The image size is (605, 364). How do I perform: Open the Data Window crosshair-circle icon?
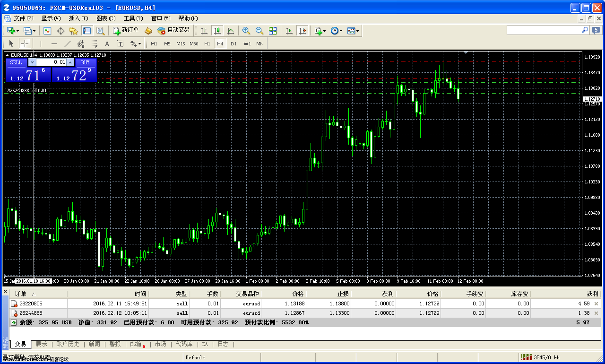click(60, 31)
